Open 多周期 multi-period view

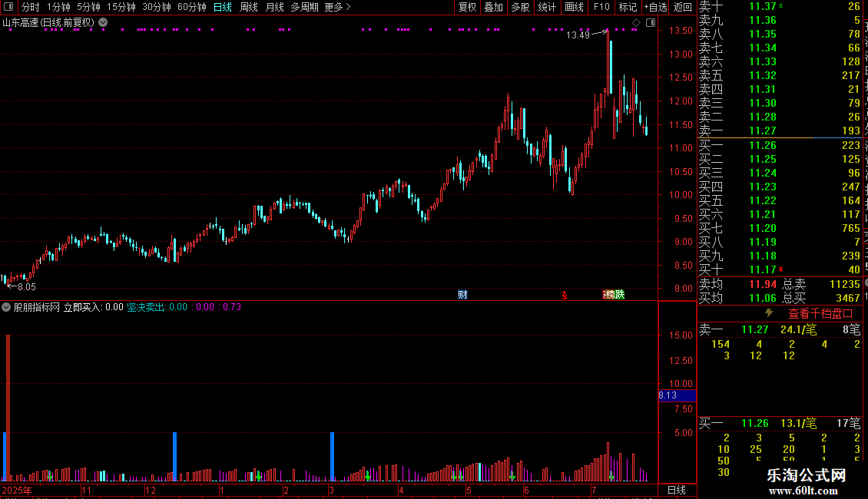click(x=304, y=7)
